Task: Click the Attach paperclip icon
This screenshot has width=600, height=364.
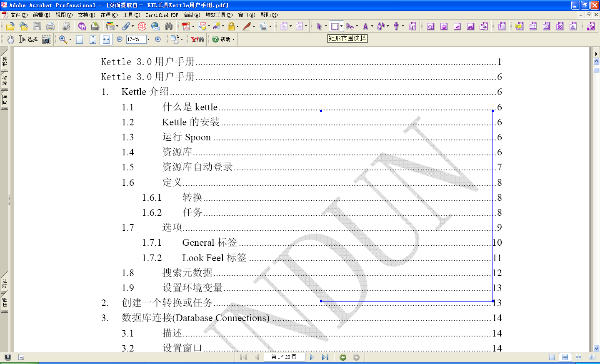Action: 126,26
